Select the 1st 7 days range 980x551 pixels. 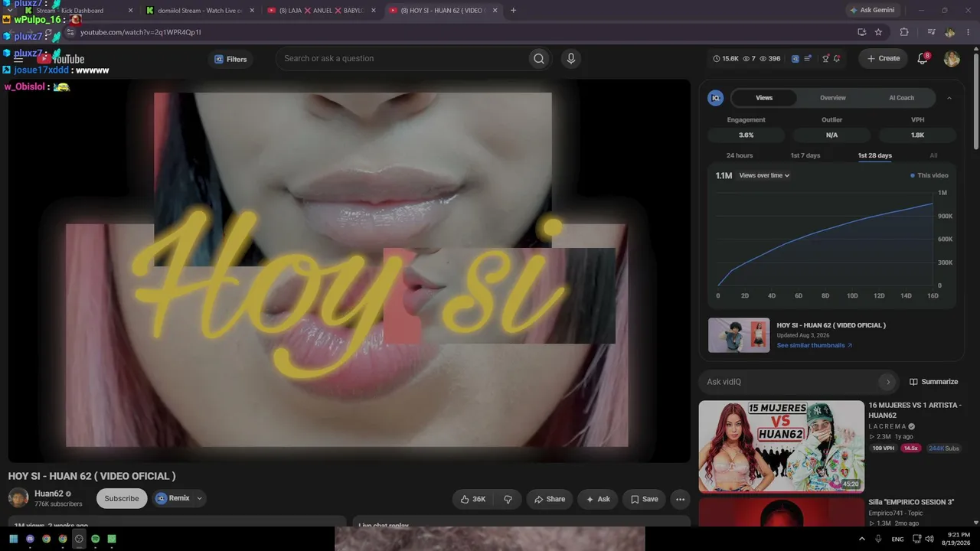(x=805, y=155)
